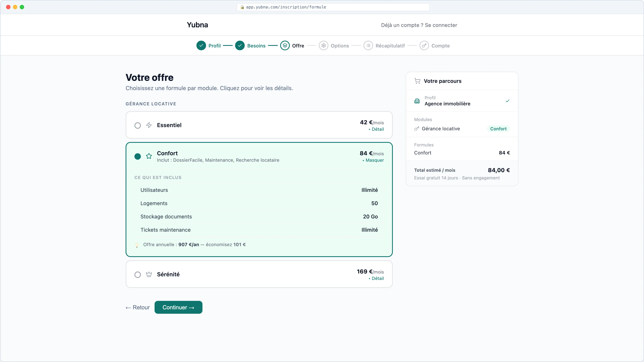This screenshot has width=644, height=362.
Task: Click the Profil step checkmark icon
Action: click(x=201, y=45)
